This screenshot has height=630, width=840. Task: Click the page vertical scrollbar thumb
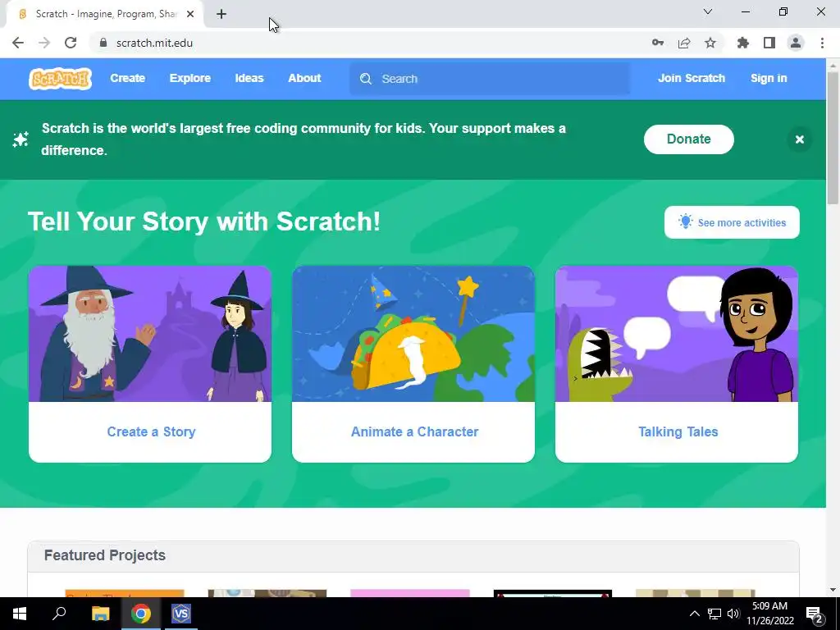click(x=833, y=137)
